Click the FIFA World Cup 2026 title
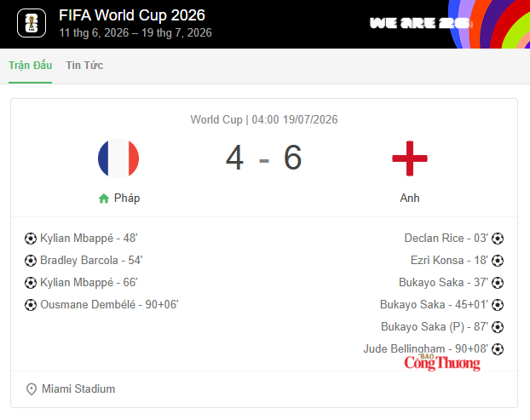Viewport: 530px width, 420px height. coord(132,15)
